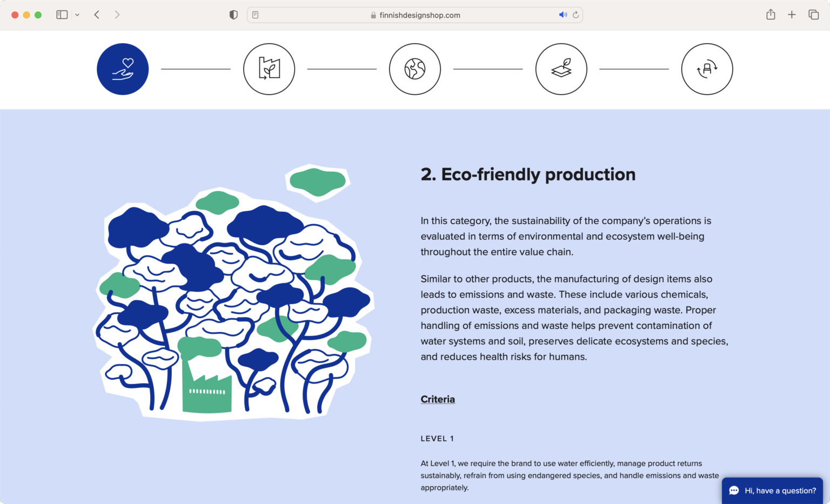Select the factory with leaf step icon
830x504 pixels.
(x=269, y=69)
